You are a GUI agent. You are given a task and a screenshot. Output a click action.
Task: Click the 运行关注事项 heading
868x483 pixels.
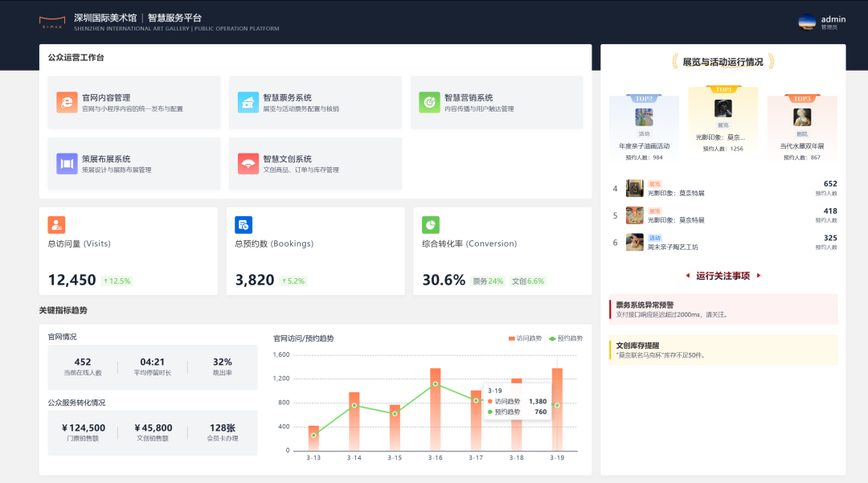click(x=723, y=276)
